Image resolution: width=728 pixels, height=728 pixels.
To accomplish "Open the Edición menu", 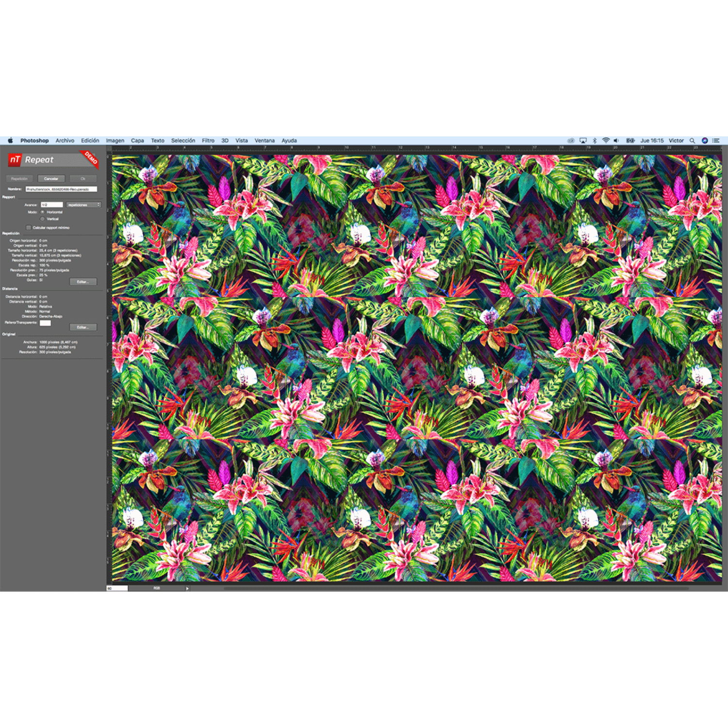I will (x=90, y=141).
